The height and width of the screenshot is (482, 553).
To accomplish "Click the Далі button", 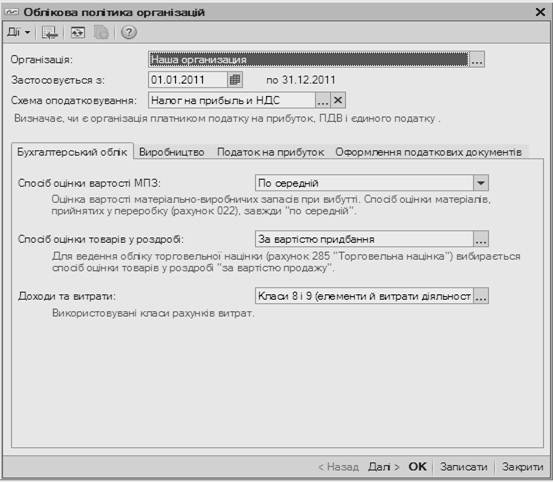I will [384, 467].
